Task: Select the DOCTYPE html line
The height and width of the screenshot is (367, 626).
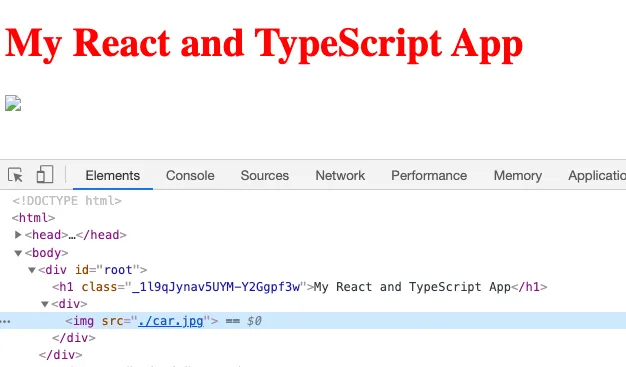Action: [x=67, y=200]
